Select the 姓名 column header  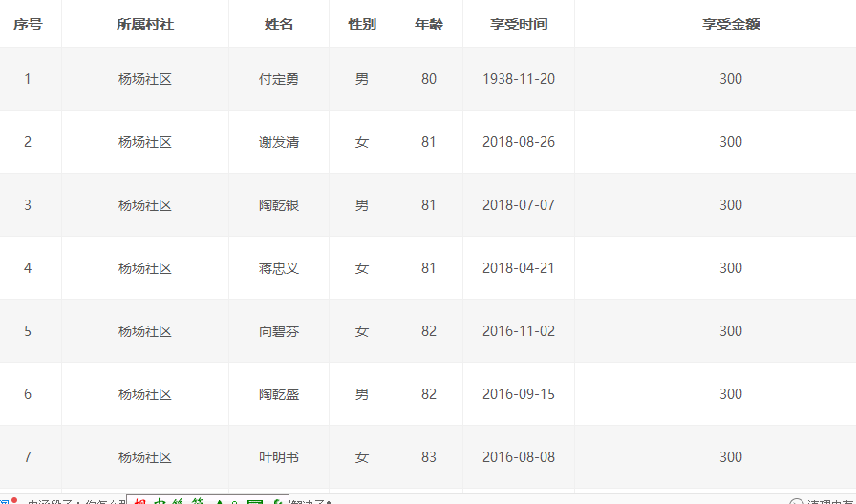click(x=279, y=24)
